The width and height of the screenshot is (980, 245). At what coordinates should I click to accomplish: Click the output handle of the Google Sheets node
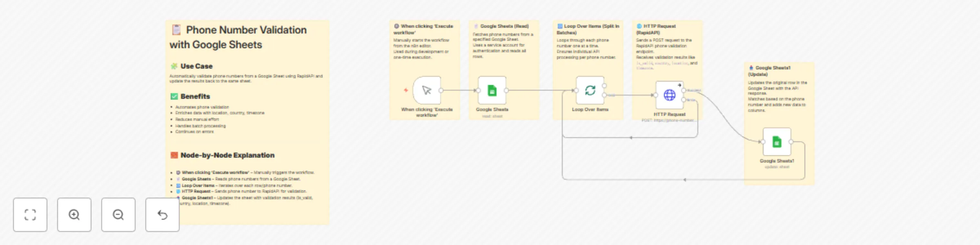pos(506,90)
